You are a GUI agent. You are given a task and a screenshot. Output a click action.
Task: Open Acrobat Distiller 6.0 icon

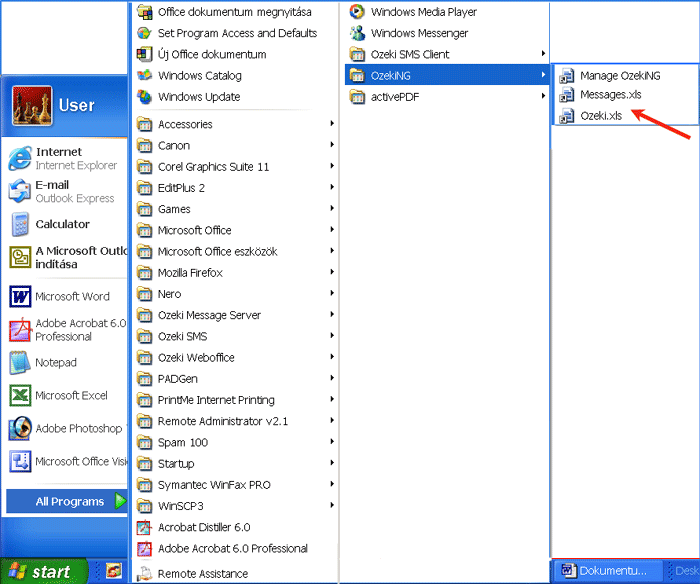pyautogui.click(x=144, y=527)
